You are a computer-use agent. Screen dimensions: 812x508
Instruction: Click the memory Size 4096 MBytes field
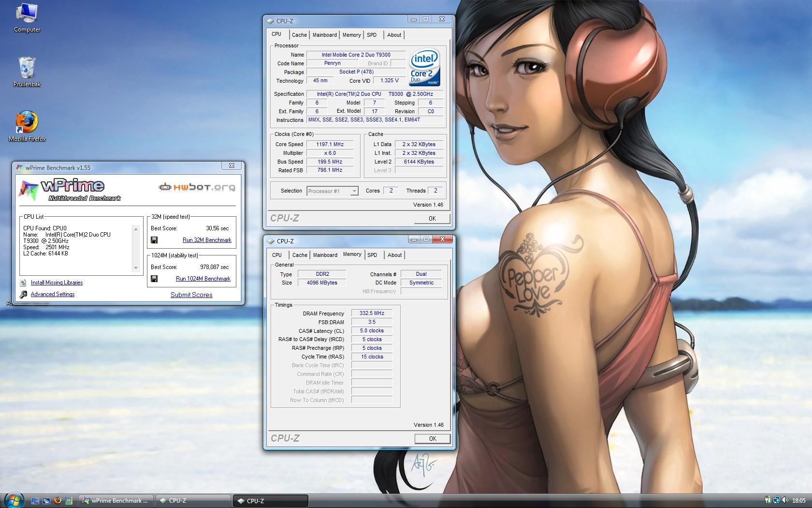click(x=322, y=283)
